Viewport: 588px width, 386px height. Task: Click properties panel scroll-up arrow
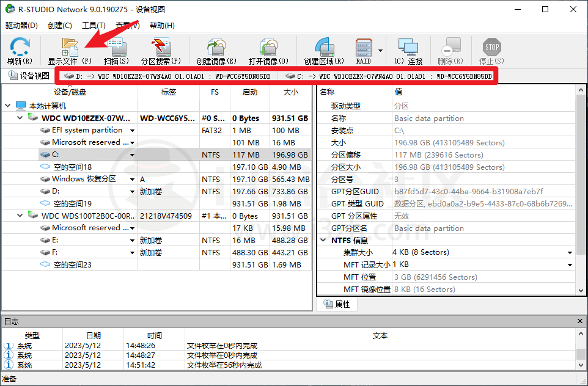click(x=581, y=90)
